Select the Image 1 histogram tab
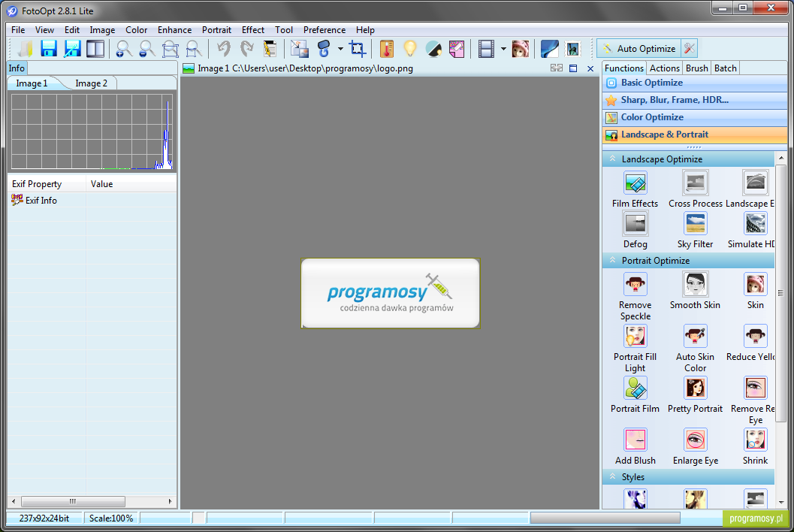 pyautogui.click(x=32, y=83)
